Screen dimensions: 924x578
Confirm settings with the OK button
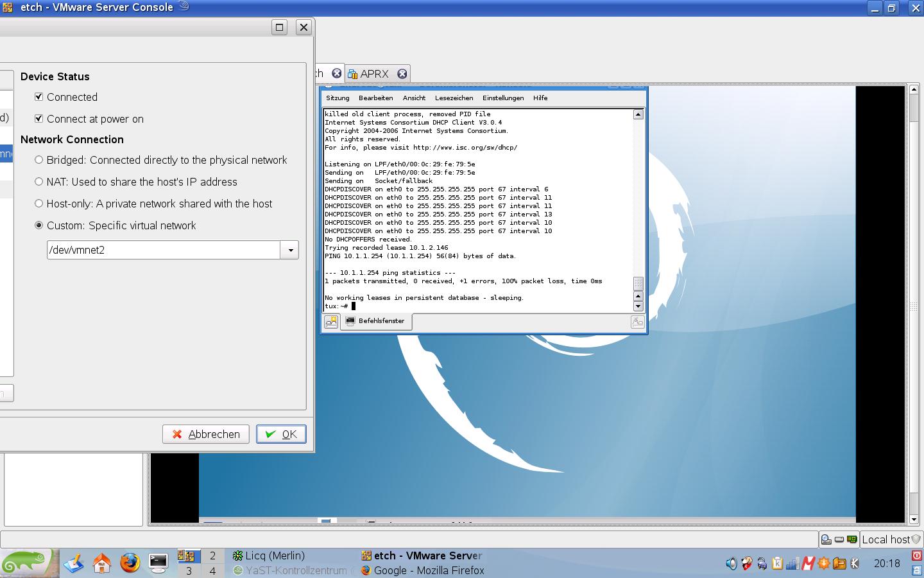coord(281,434)
